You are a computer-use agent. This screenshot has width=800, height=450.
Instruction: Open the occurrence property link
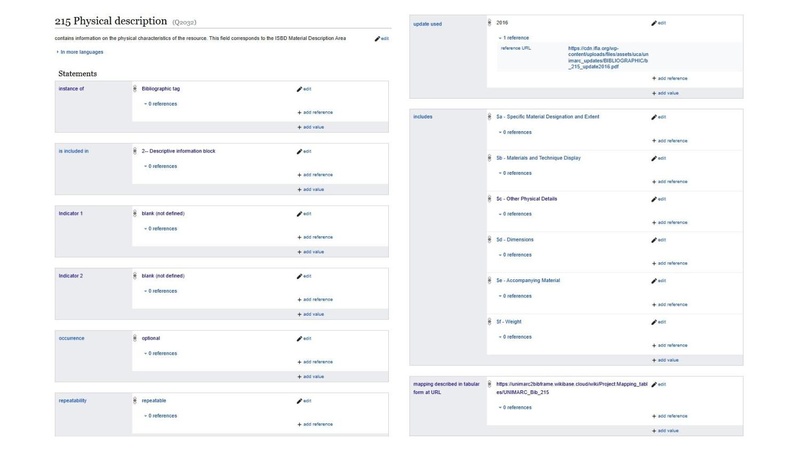tap(71, 338)
